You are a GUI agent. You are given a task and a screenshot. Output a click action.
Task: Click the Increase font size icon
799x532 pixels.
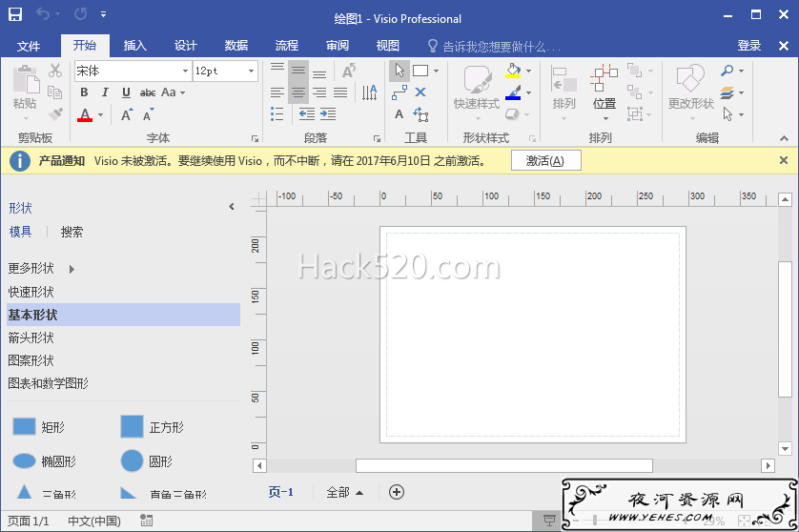point(127,114)
